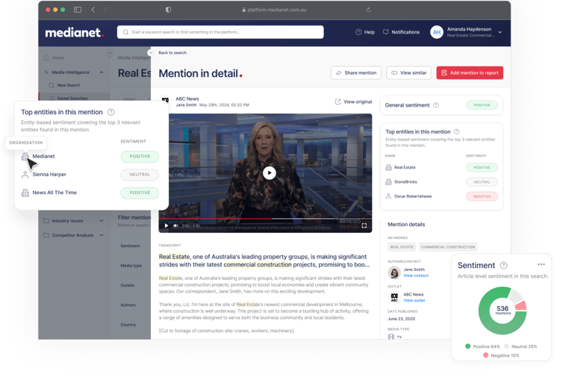
Task: Play the video with center play button
Action: coord(270,172)
